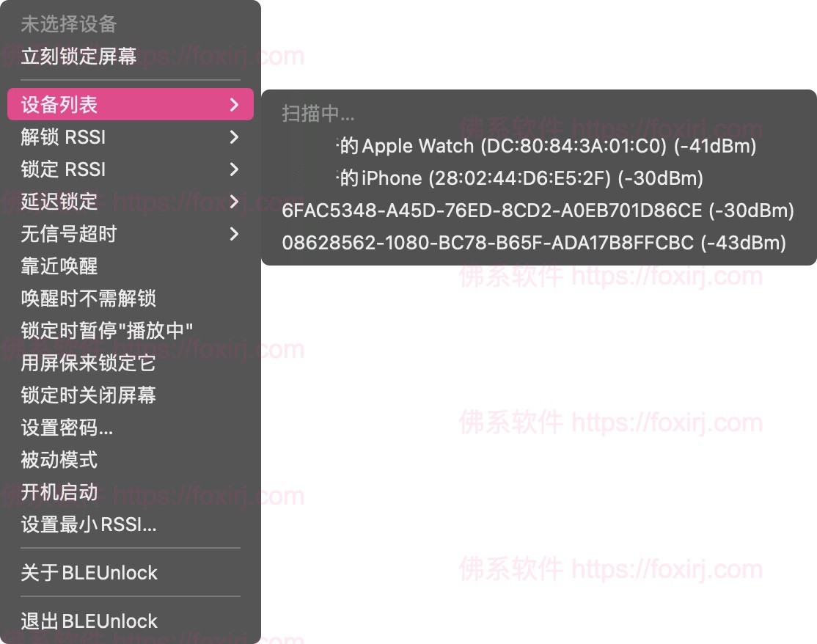
Task: Open 设置最小RSSI... dialog
Action: point(89,524)
